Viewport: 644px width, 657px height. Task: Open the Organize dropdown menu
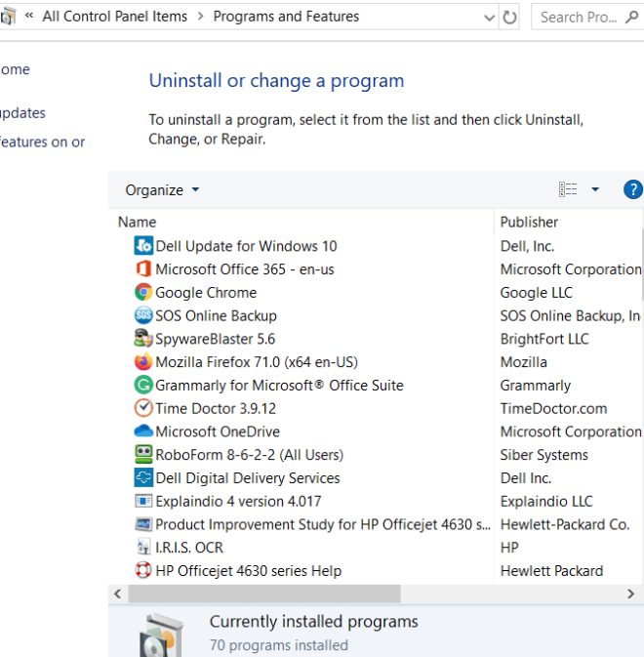162,190
